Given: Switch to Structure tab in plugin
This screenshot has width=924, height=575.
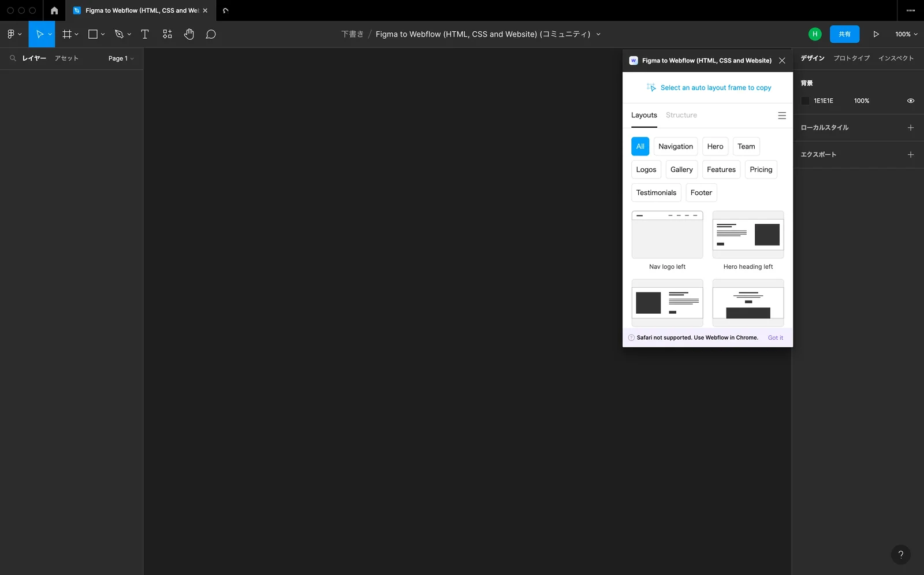Looking at the screenshot, I should [681, 115].
